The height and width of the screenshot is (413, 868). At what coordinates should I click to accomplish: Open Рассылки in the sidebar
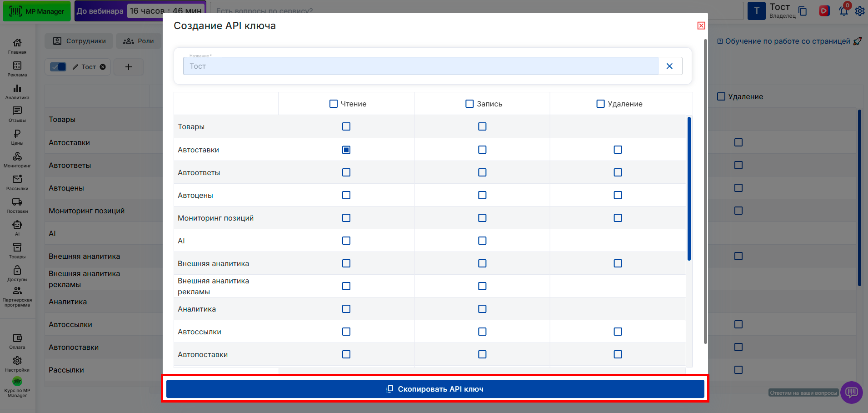pos(17,182)
